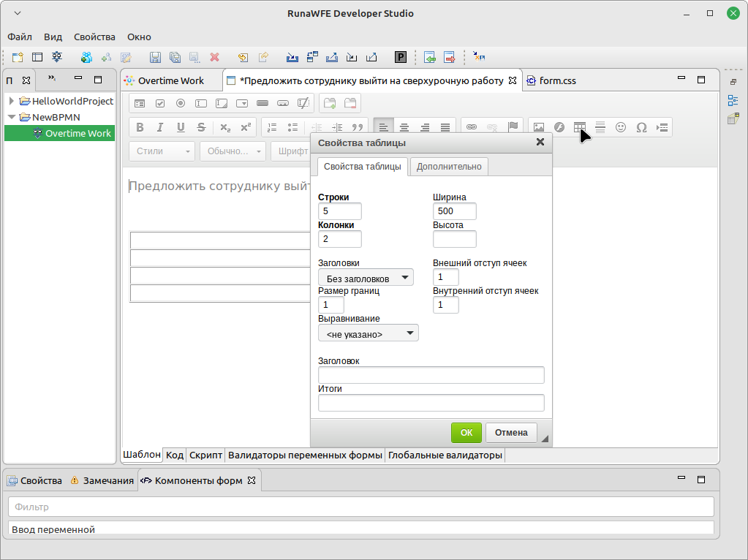The height and width of the screenshot is (560, 748).
Task: Insert an anchor with the flag icon
Action: [x=513, y=127]
